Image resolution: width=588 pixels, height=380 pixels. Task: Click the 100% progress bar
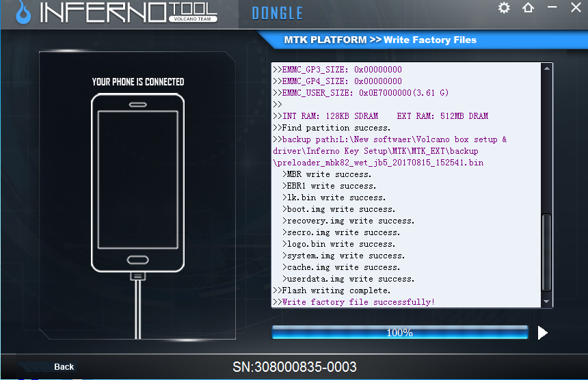[x=400, y=332]
